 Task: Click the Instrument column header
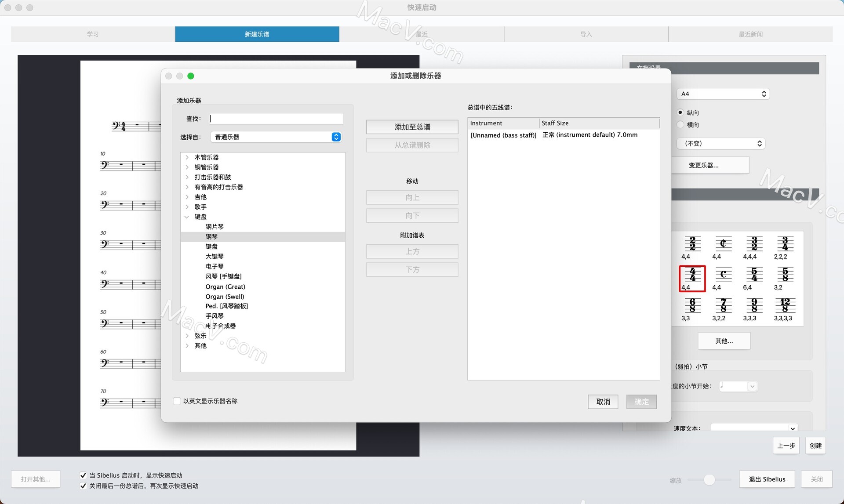504,123
